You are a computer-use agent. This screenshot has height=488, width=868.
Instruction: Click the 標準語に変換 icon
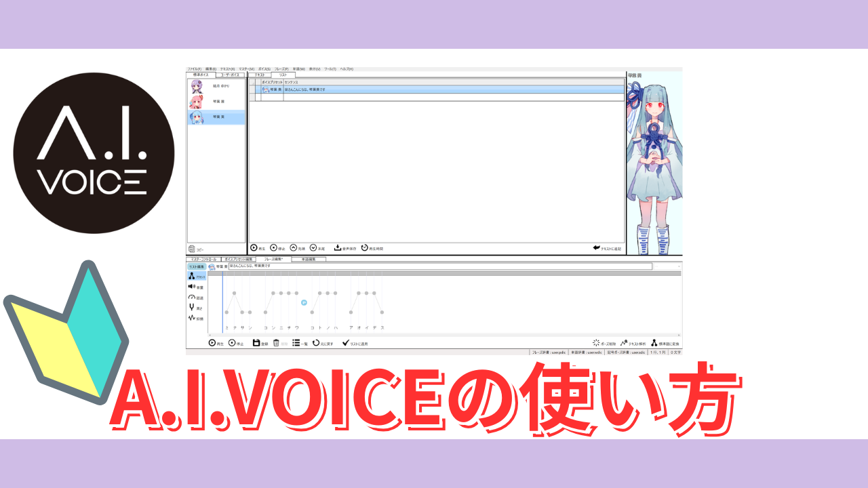654,343
